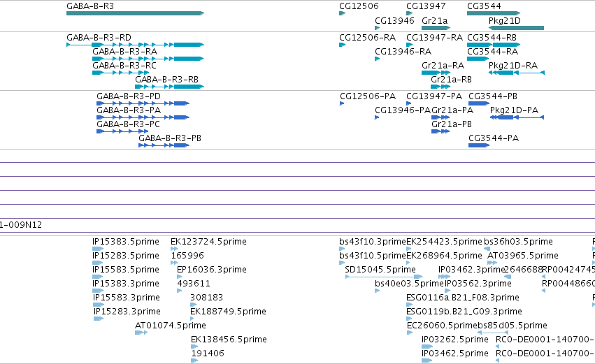Screen dimensions: 595x364
Task: Click the Gr21a gene bar
Action: (x=436, y=28)
